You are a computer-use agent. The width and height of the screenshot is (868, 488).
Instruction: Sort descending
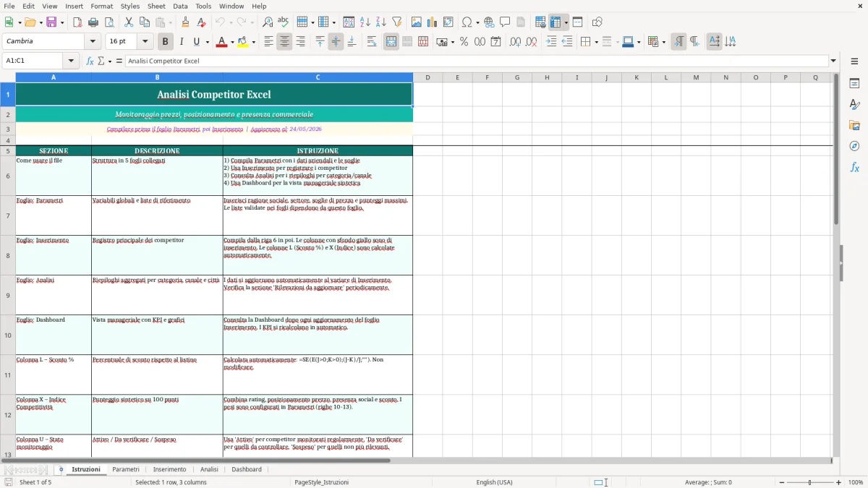380,22
